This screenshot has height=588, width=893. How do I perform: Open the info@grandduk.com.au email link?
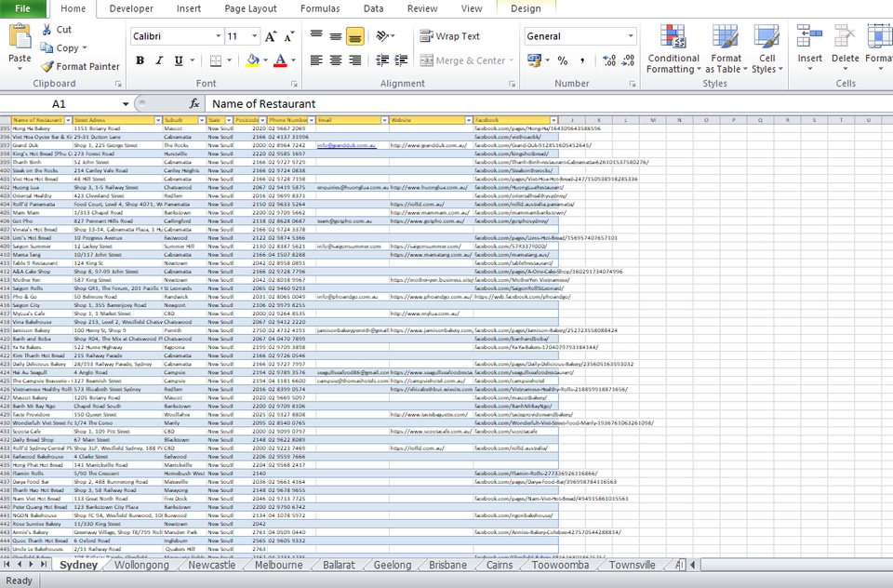[346, 145]
